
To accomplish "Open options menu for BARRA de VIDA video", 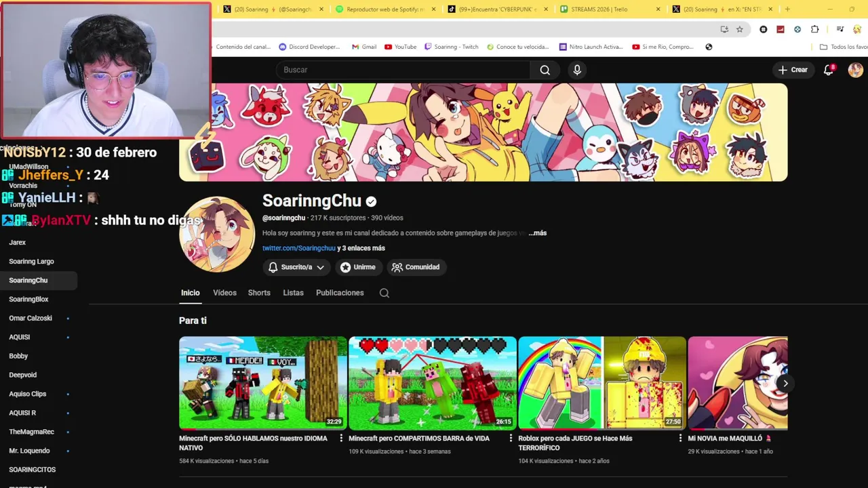I will click(x=511, y=439).
